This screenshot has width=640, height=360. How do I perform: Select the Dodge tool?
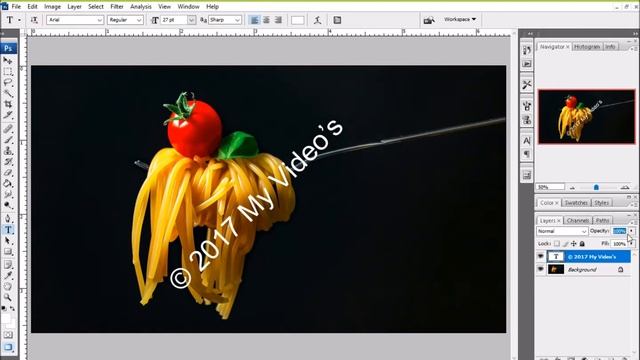8,205
